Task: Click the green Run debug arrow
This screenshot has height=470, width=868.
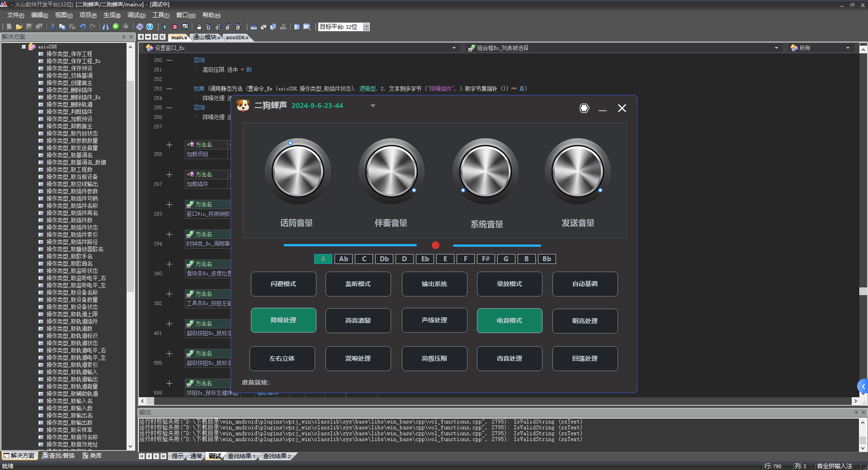Action: click(165, 27)
